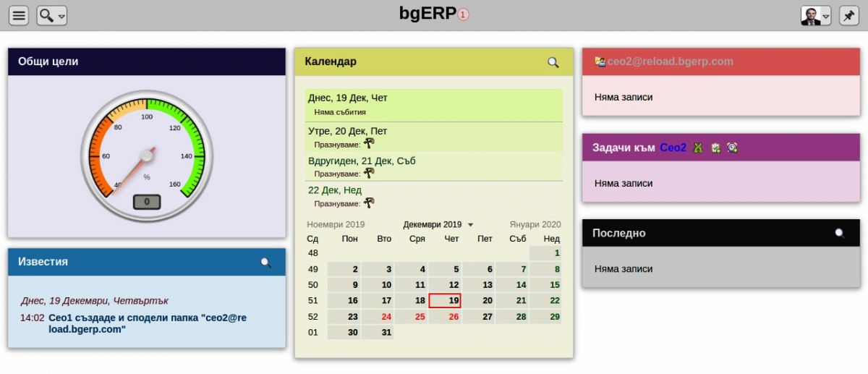This screenshot has height=374, width=868.
Task: Open Утре, 20 Дек, Пет calendar entry
Action: click(347, 131)
